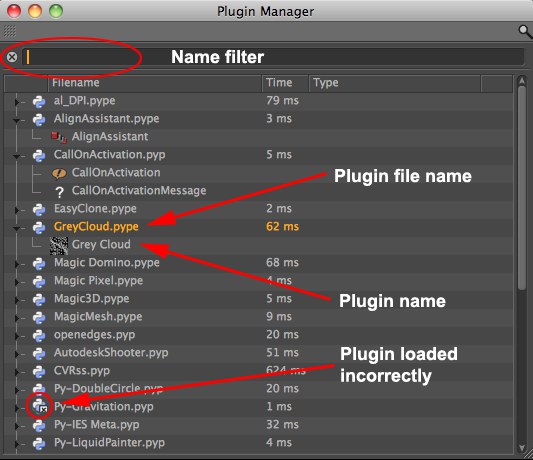Click the Python icon beside al_DPI.pype
Image resolution: width=533 pixels, height=460 pixels.
click(39, 101)
